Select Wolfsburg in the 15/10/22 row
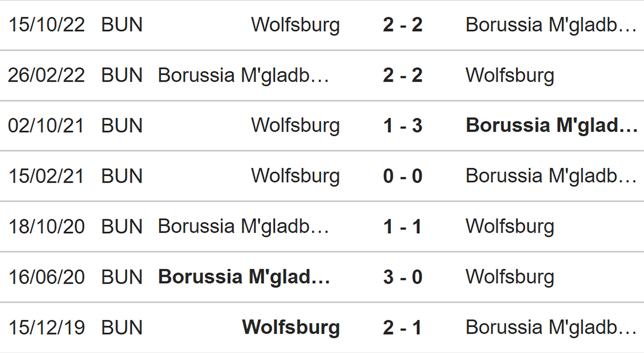Screen dimensions: 644x353 (295, 25)
